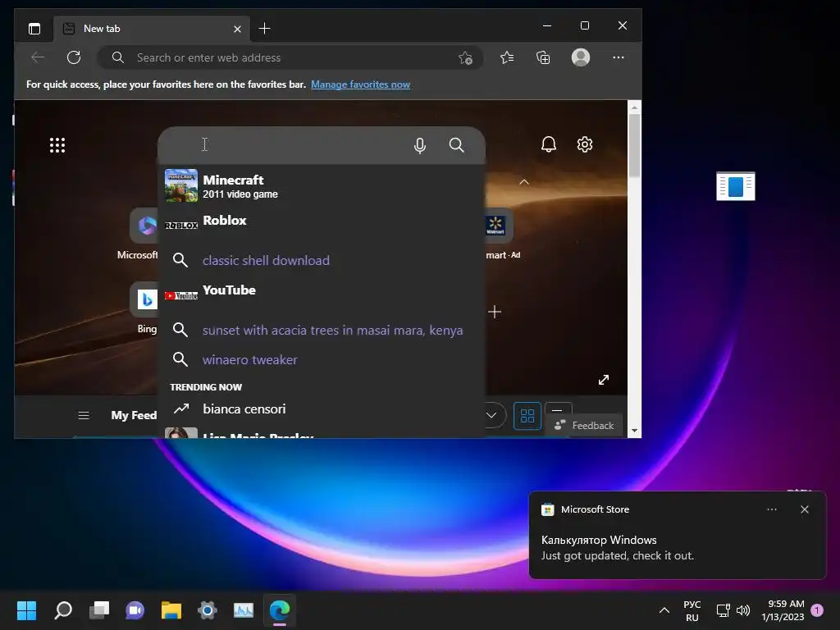The height and width of the screenshot is (630, 840).
Task: Select trending 'bianca censori' suggestion
Action: [x=322, y=409]
